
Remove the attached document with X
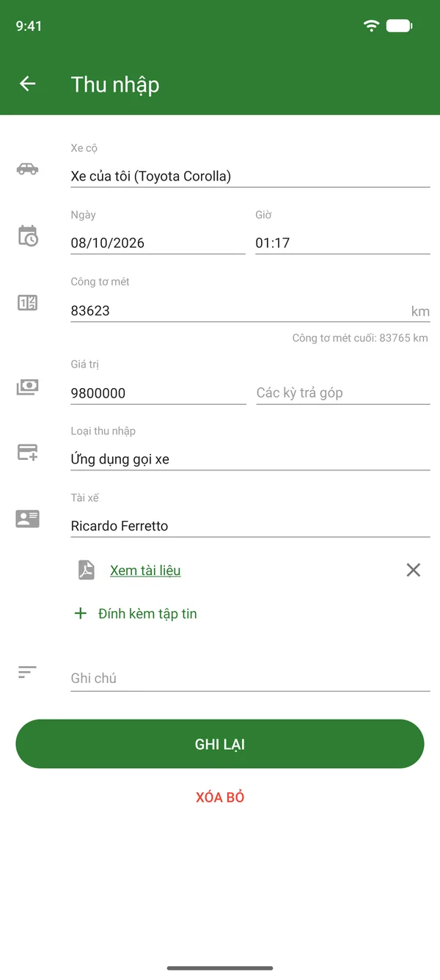coord(414,570)
